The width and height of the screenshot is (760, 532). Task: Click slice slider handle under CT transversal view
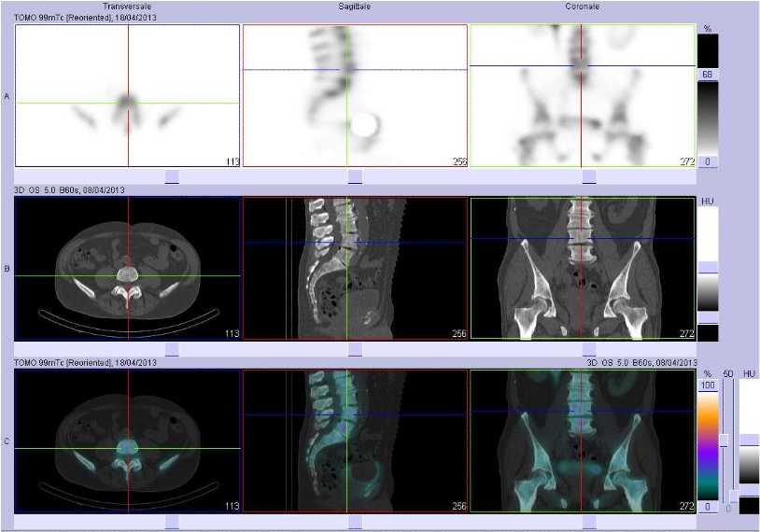[x=172, y=350]
